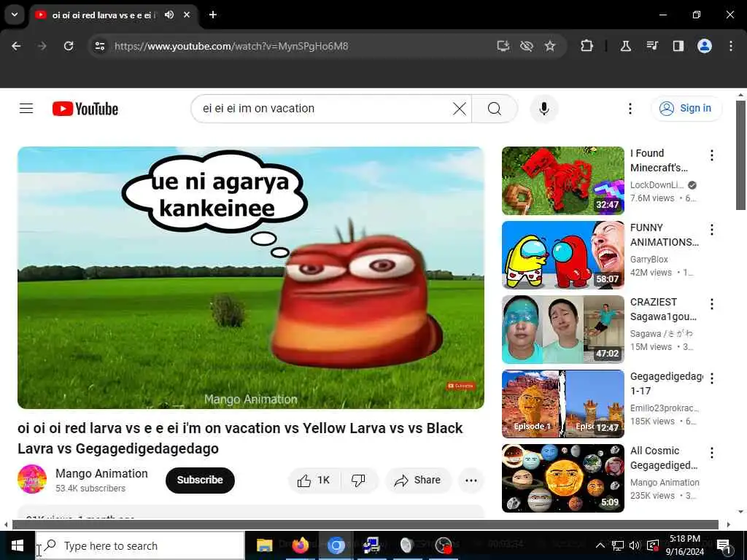Open Mango Animation channel avatar
747x560 pixels.
[32, 479]
